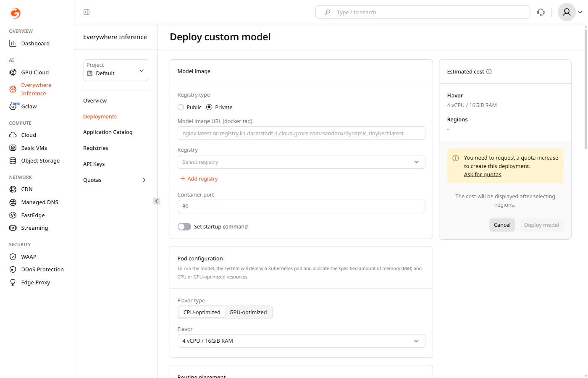
Task: Open the Select registry dropdown
Action: [x=301, y=162]
